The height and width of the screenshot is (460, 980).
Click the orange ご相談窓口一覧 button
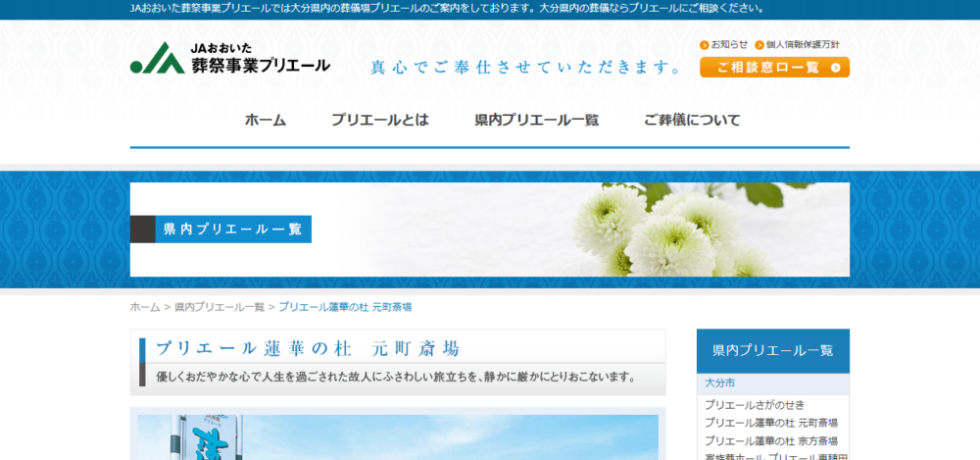coord(774,68)
